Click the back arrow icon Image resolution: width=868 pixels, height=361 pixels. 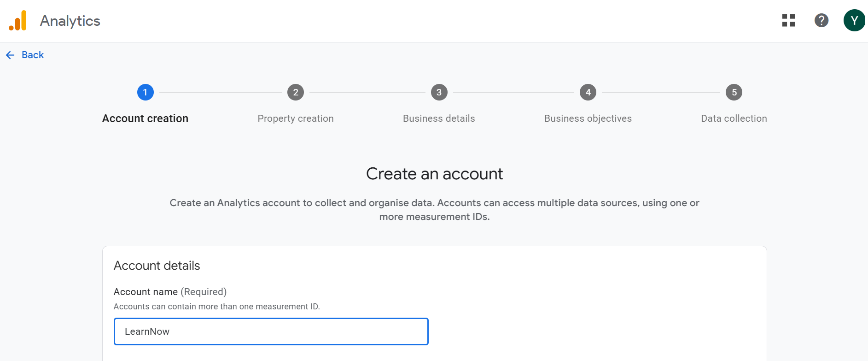pyautogui.click(x=10, y=55)
